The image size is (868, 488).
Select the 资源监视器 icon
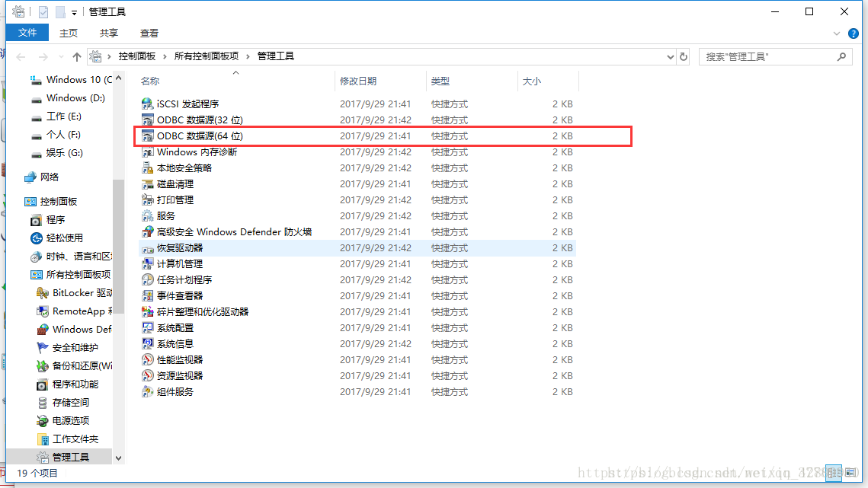coord(147,375)
